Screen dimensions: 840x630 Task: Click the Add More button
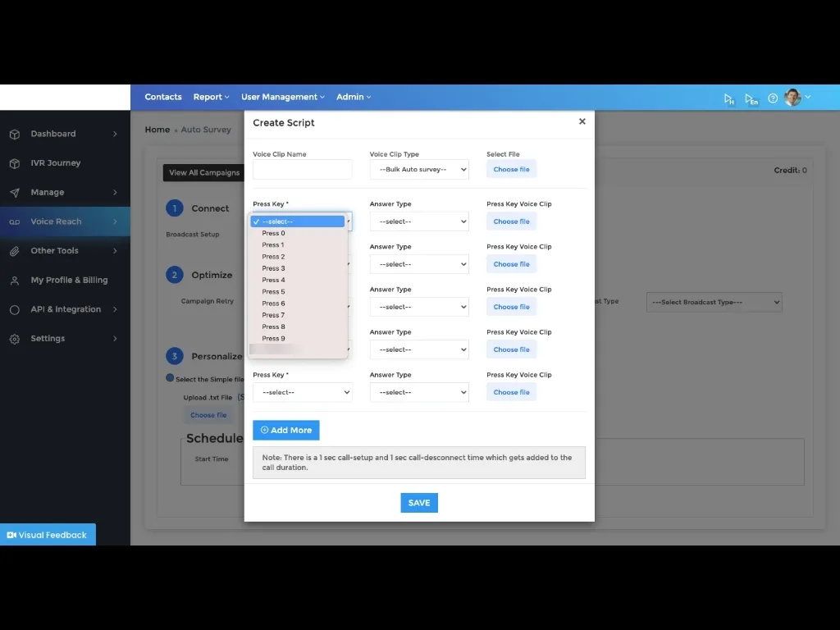[x=286, y=430]
